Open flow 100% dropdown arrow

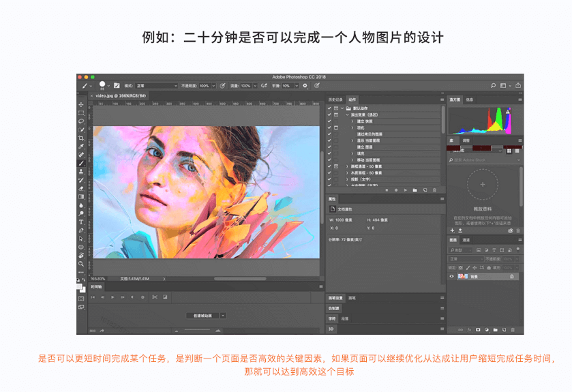click(x=255, y=86)
